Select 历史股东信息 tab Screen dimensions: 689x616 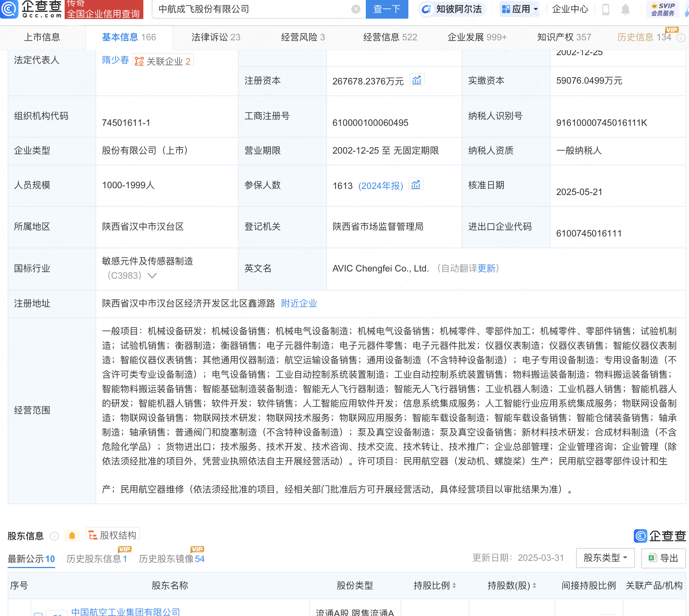click(x=97, y=559)
